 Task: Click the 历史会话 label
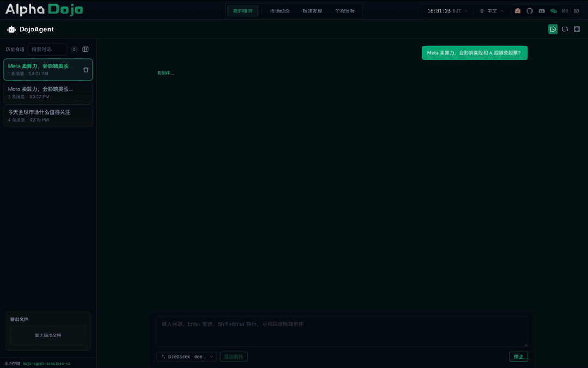click(15, 50)
